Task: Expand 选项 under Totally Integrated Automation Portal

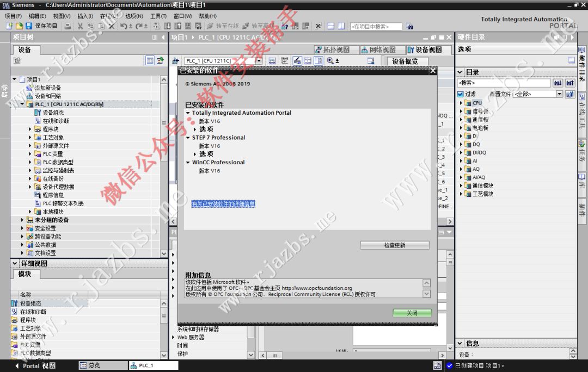Action: point(194,129)
